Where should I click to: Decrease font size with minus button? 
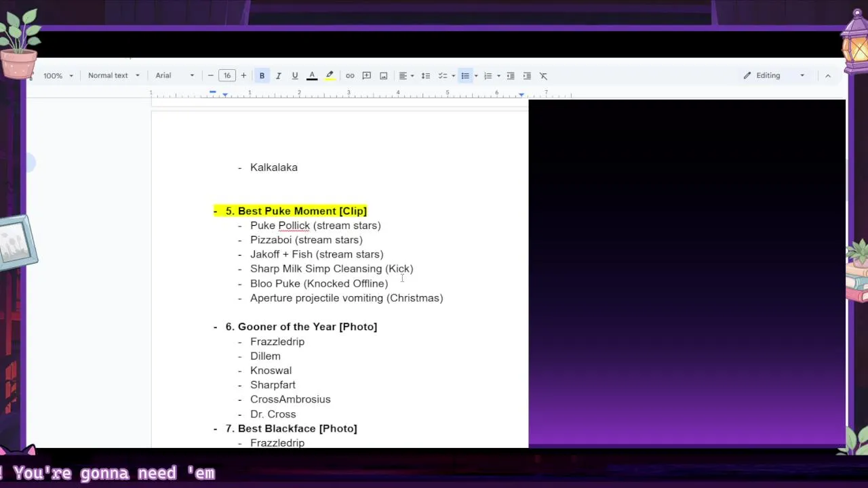click(211, 75)
